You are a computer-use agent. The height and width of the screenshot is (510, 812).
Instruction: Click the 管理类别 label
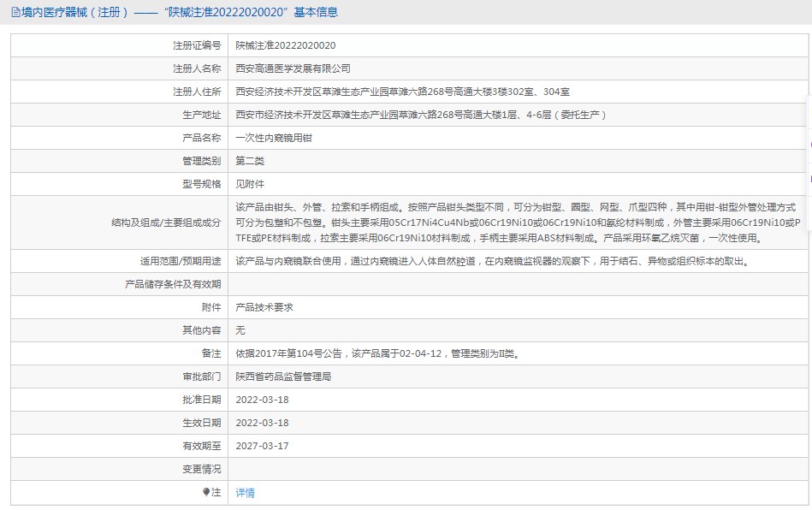(x=201, y=161)
